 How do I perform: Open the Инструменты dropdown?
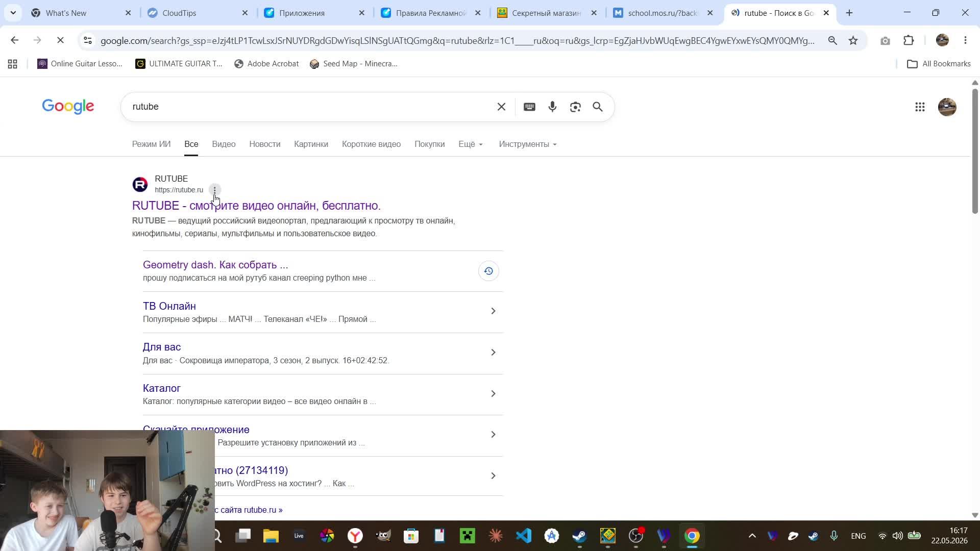pos(528,144)
